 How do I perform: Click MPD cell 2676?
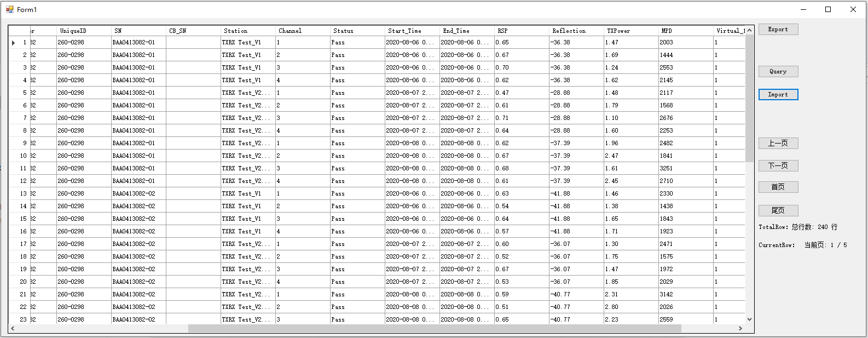(x=686, y=118)
